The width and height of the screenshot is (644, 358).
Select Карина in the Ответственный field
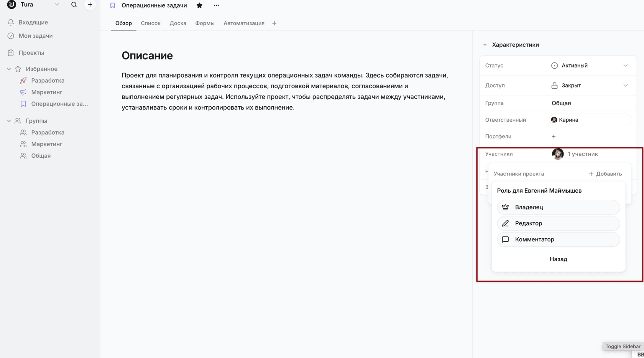[590, 120]
